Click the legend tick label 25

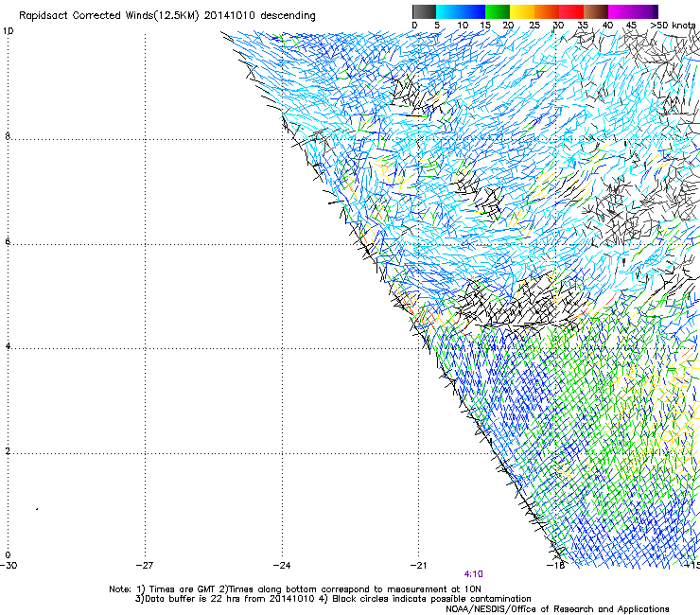534,26
